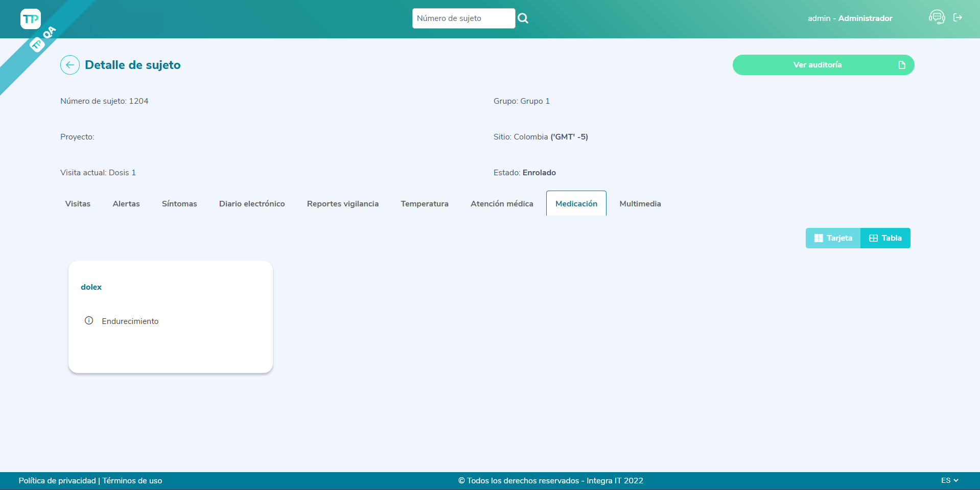Focus the Número de sujeto search field
This screenshot has height=490, width=980.
(x=463, y=18)
